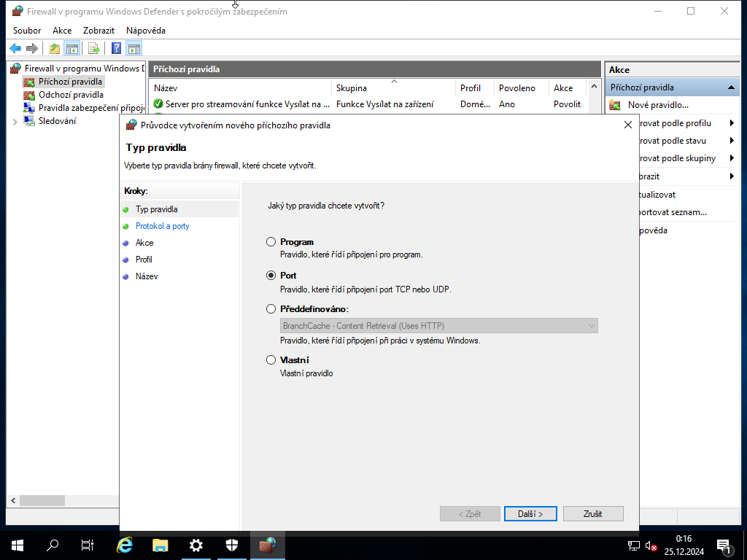Open the Akce menu
747x560 pixels.
62,30
